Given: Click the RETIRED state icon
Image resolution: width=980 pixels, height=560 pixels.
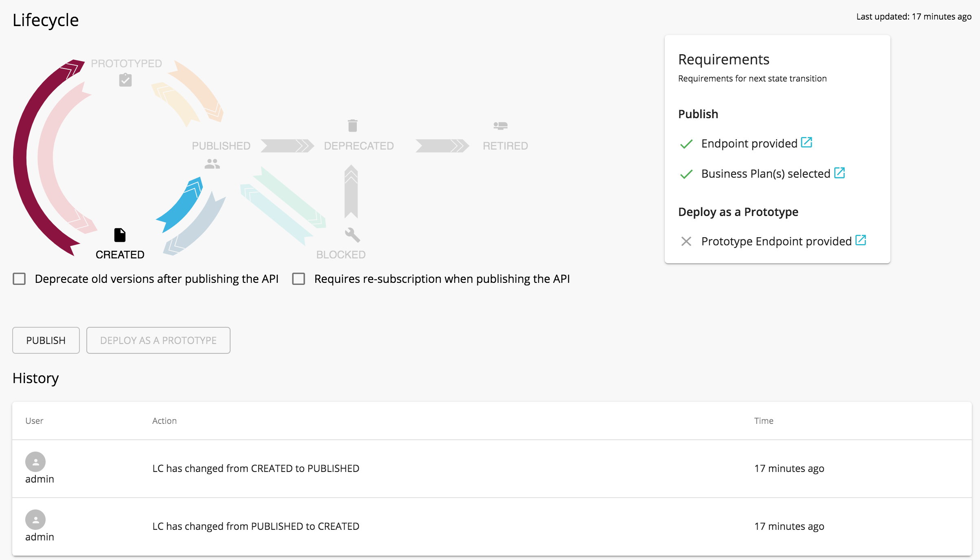Looking at the screenshot, I should [x=499, y=126].
